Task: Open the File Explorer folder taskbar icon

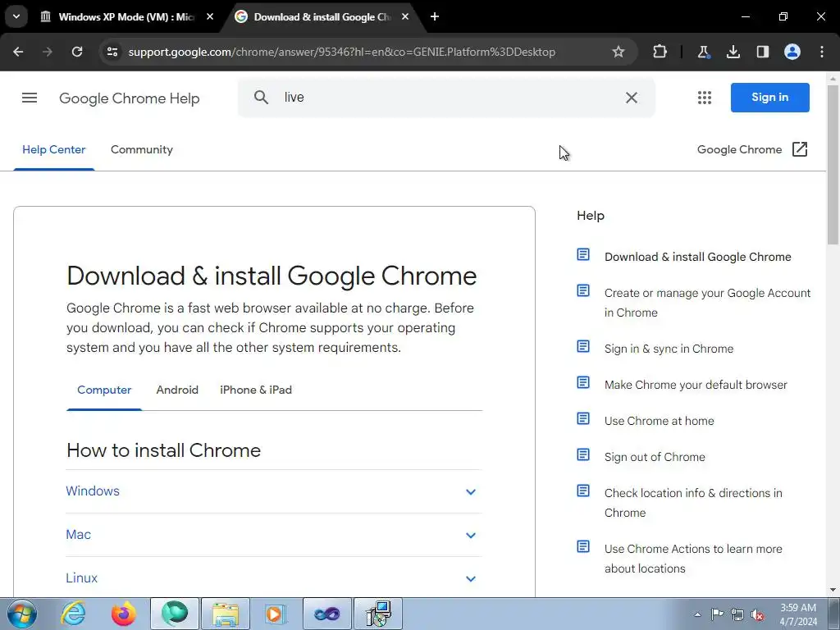Action: point(225,614)
